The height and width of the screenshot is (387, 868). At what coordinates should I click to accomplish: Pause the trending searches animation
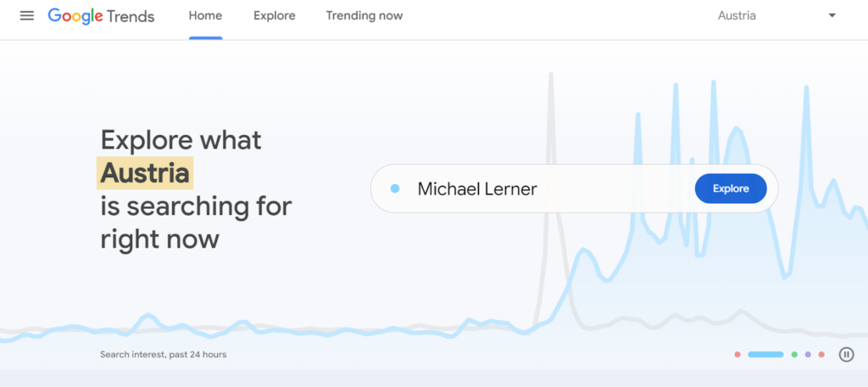[846, 354]
